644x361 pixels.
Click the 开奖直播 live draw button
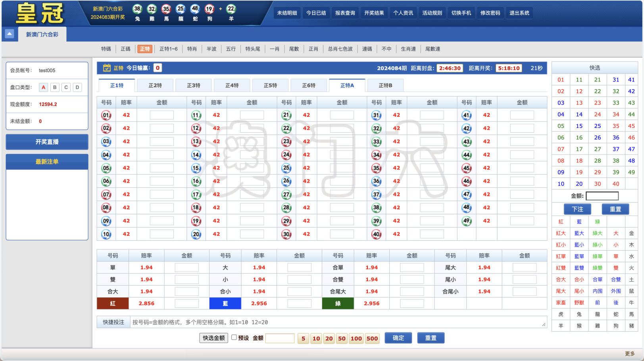pos(46,142)
